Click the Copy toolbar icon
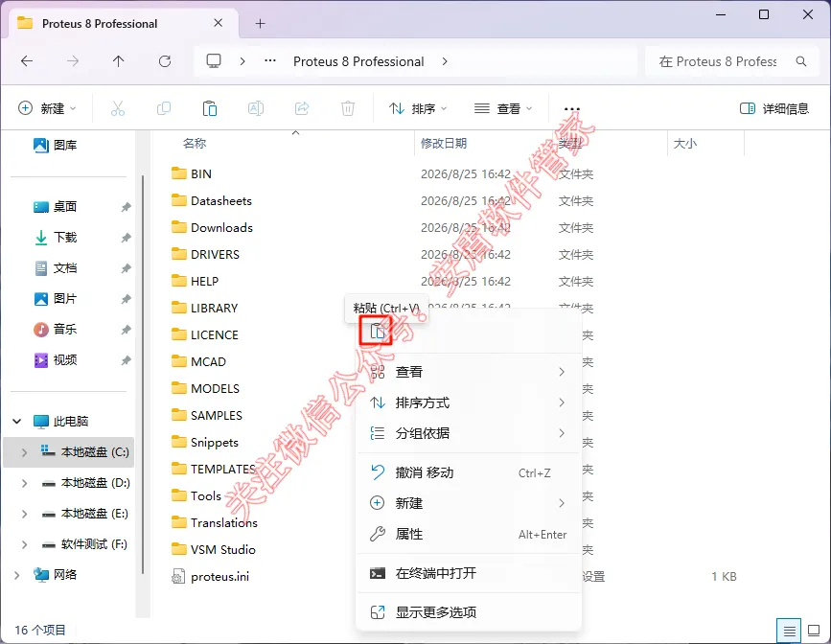Image resolution: width=831 pixels, height=644 pixels. click(x=164, y=108)
